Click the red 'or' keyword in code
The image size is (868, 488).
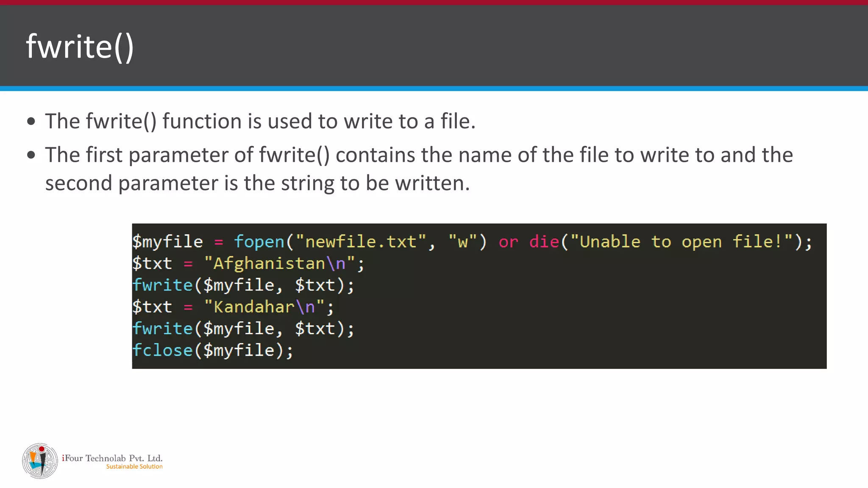(x=508, y=242)
